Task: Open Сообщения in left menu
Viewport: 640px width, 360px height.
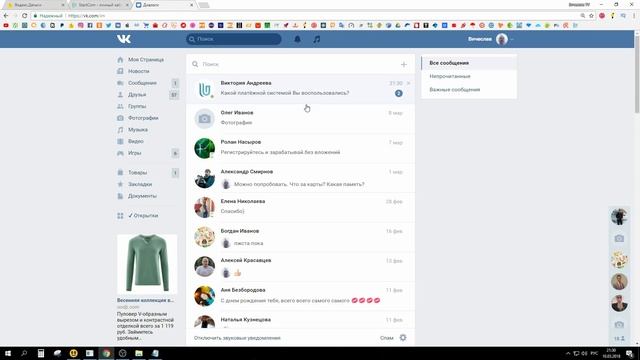Action: click(142, 83)
